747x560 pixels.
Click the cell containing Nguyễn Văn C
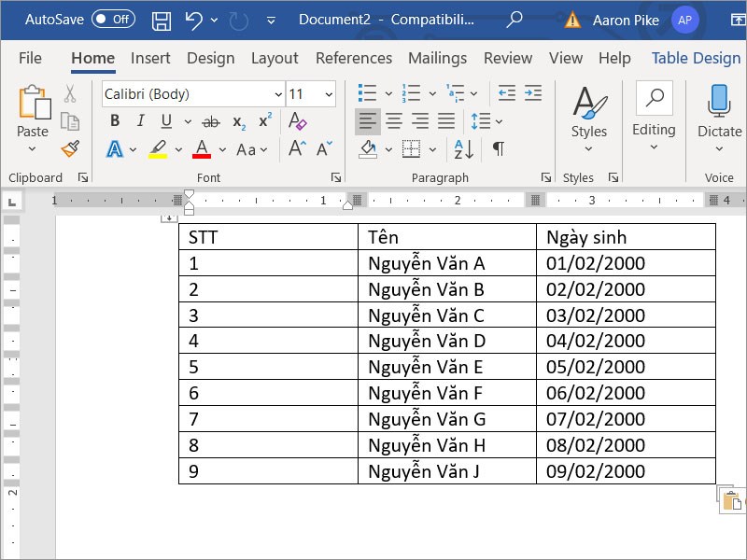click(x=447, y=315)
